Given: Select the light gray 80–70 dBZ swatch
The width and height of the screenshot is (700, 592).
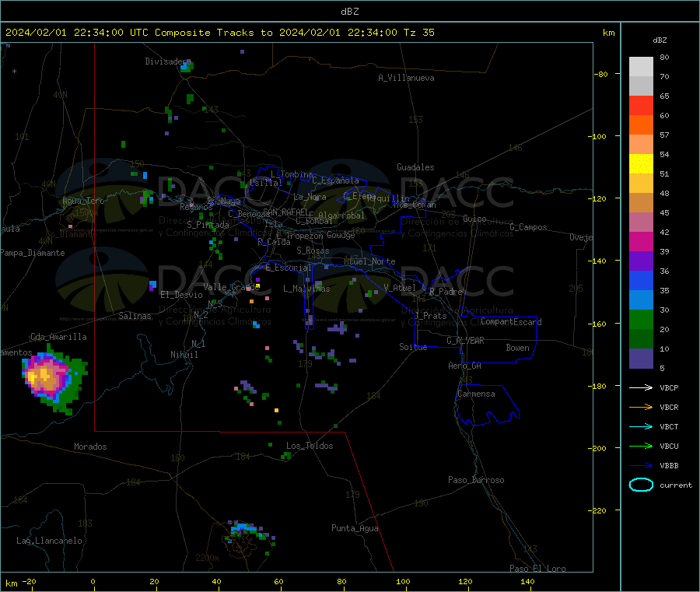Looking at the screenshot, I should click(x=641, y=67).
